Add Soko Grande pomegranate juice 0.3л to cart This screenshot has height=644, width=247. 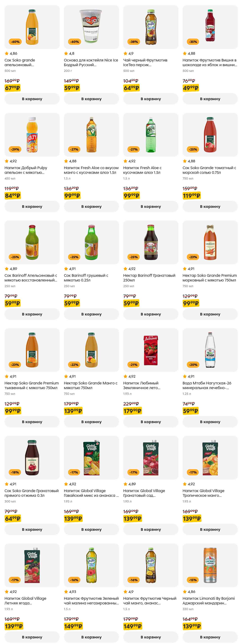click(32, 529)
